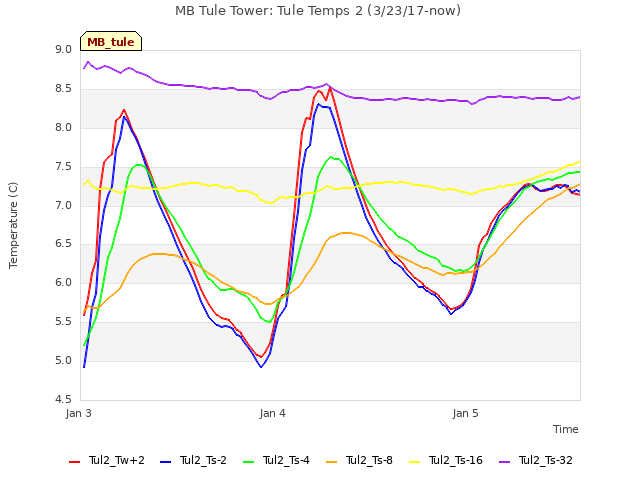Click the MB_tule label badge
Viewport: 640px width, 480px height.
pos(111,41)
